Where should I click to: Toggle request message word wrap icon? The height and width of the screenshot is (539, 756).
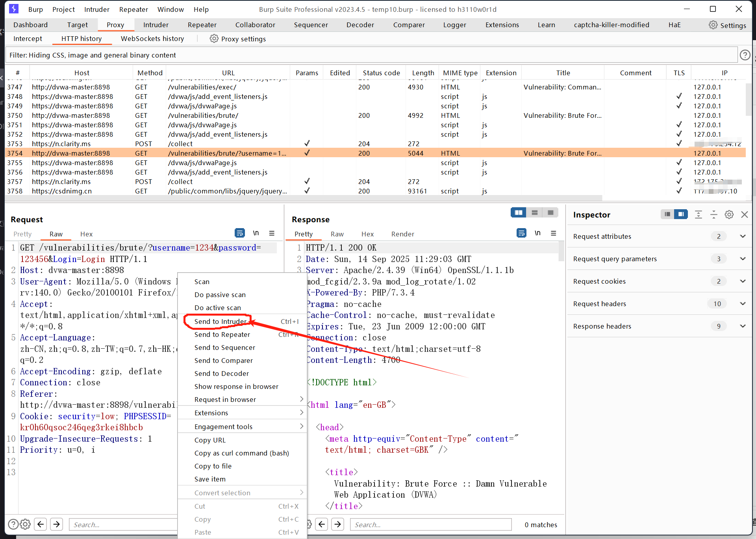tap(240, 233)
